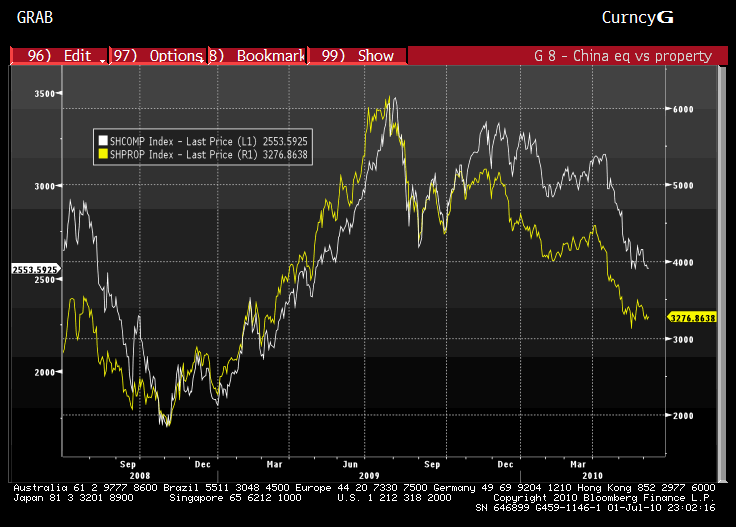Click the 6000 right axis label
Screen dimensions: 736x527
(x=683, y=109)
